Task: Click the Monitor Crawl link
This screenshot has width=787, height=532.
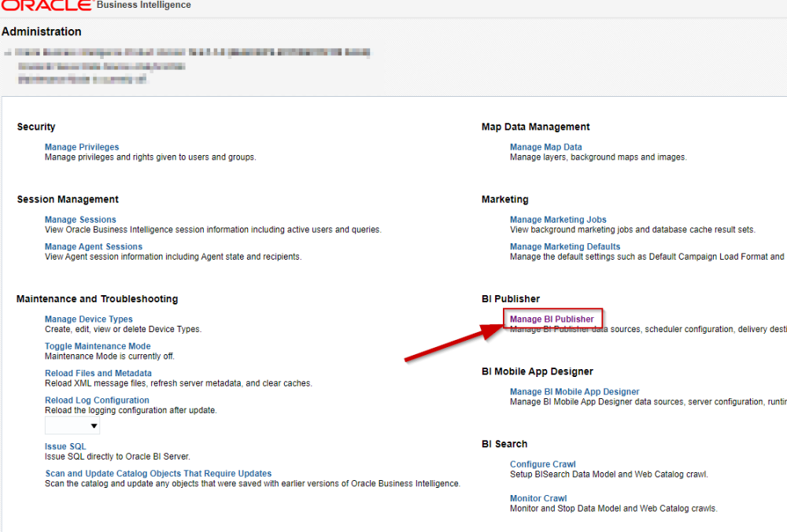Action: pyautogui.click(x=538, y=499)
